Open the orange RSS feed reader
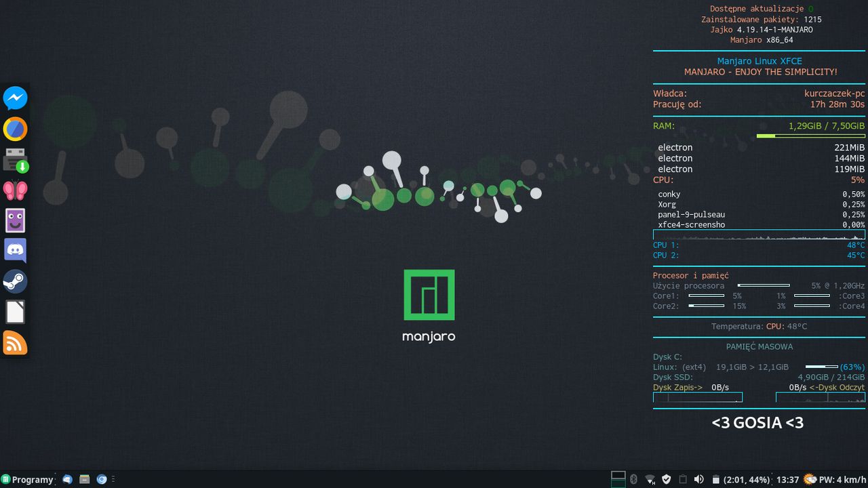Image resolution: width=868 pixels, height=488 pixels. tap(15, 343)
